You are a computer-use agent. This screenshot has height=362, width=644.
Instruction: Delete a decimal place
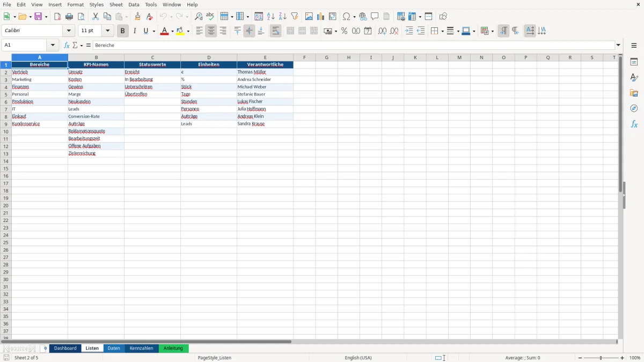point(394,31)
